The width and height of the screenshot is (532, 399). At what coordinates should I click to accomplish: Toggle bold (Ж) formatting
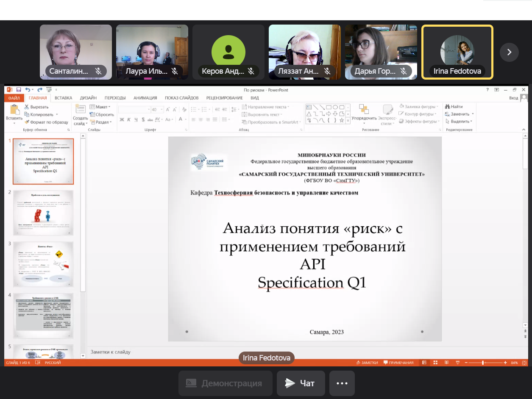tap(122, 120)
